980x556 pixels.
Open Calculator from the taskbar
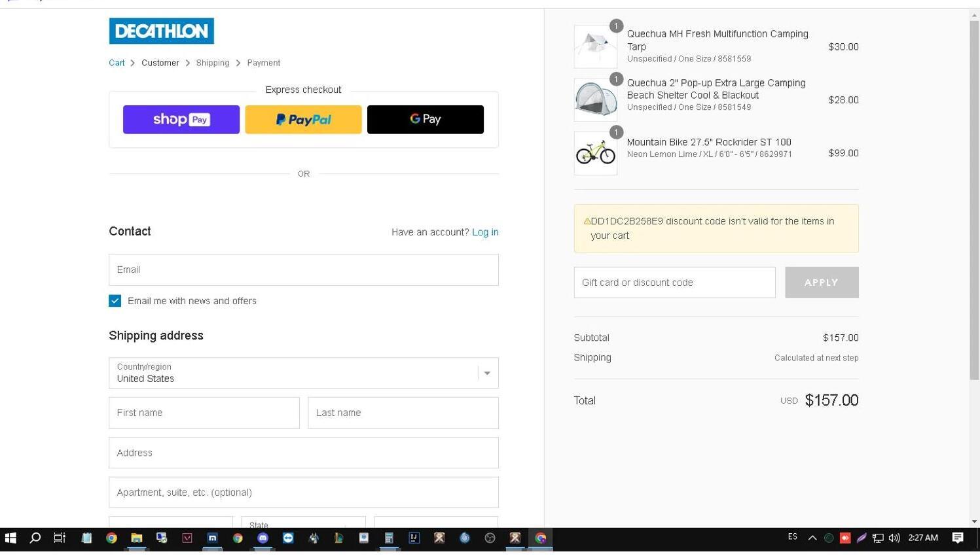pyautogui.click(x=389, y=538)
